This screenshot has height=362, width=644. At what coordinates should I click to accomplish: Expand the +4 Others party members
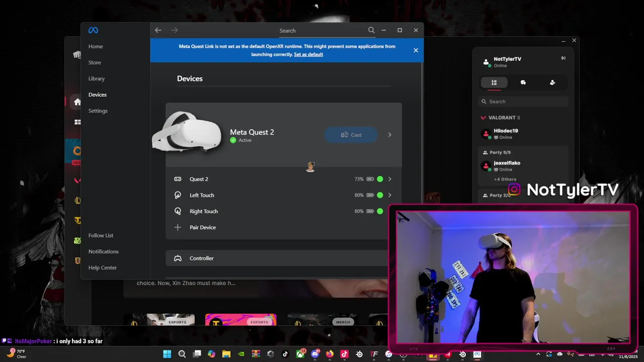[505, 179]
